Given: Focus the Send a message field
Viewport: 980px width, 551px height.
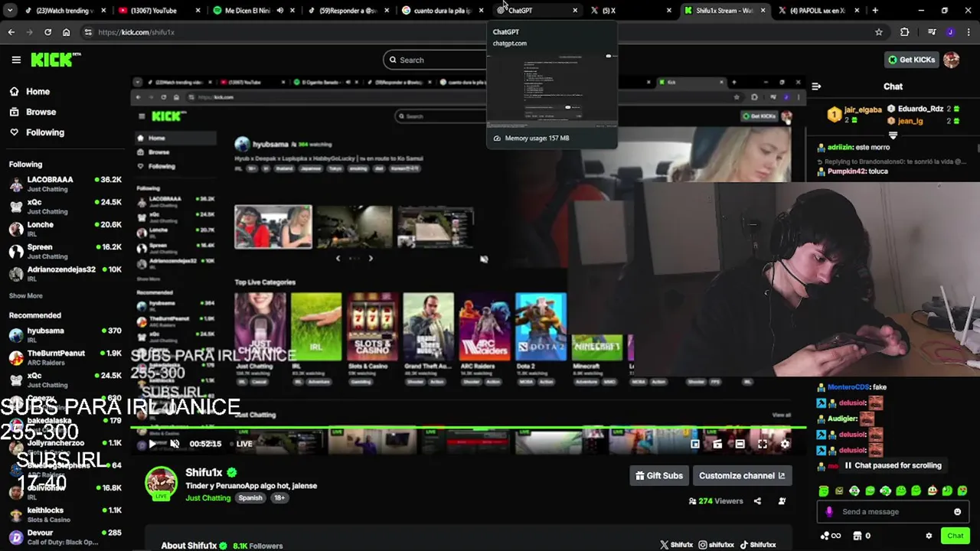Looking at the screenshot, I should click(x=892, y=512).
